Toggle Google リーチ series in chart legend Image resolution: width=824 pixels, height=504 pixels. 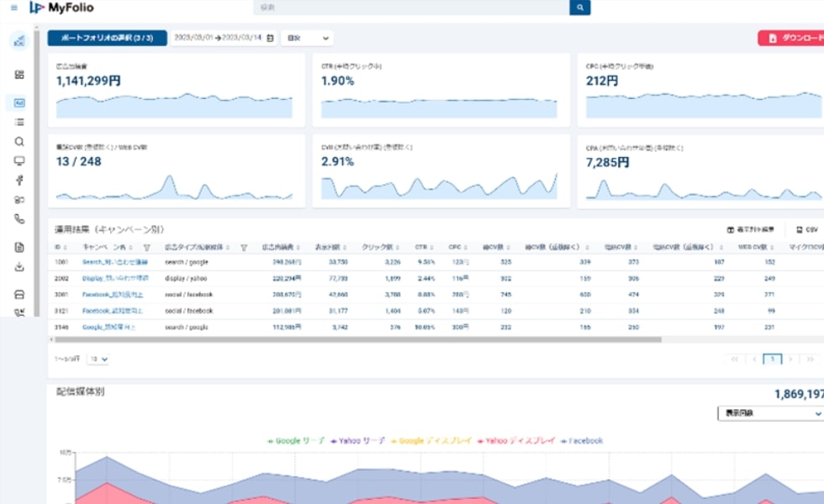[x=295, y=440]
